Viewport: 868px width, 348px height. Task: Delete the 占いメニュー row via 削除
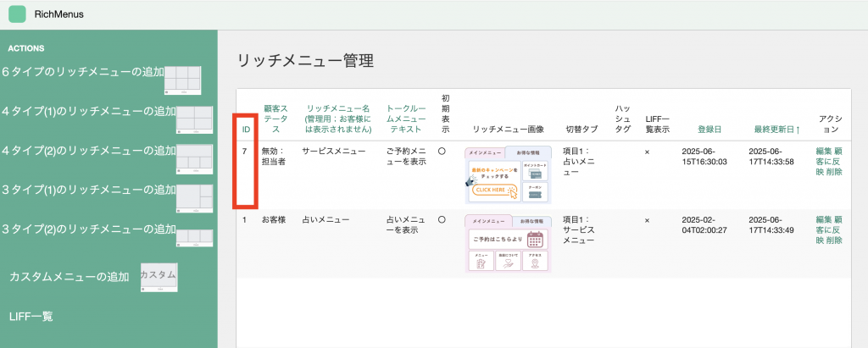834,240
